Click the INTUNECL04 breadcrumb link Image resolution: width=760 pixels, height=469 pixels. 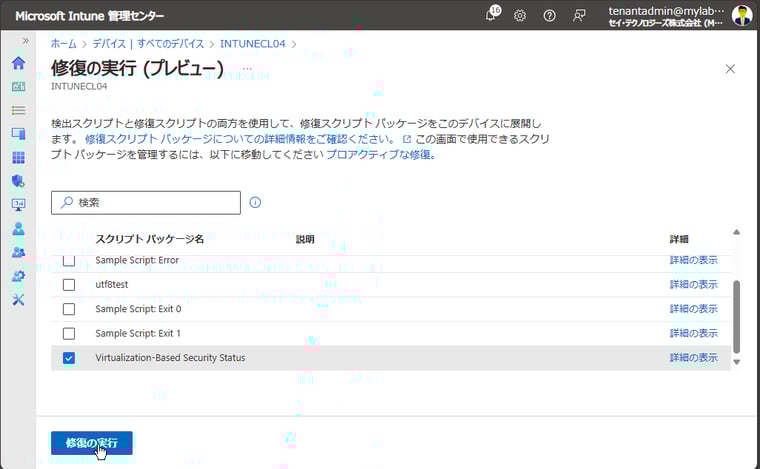click(253, 44)
